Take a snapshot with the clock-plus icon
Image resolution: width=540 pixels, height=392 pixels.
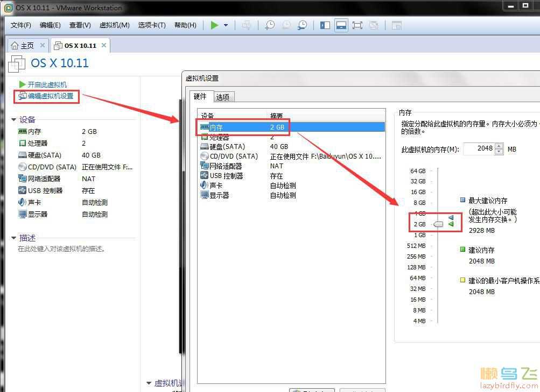coord(270,25)
